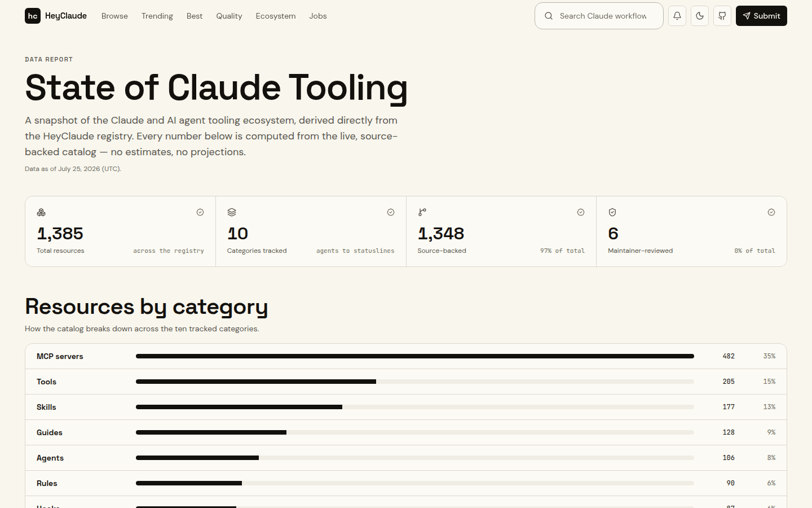This screenshot has width=812, height=508.
Task: Click the 128 count for Guides
Action: coord(729,432)
